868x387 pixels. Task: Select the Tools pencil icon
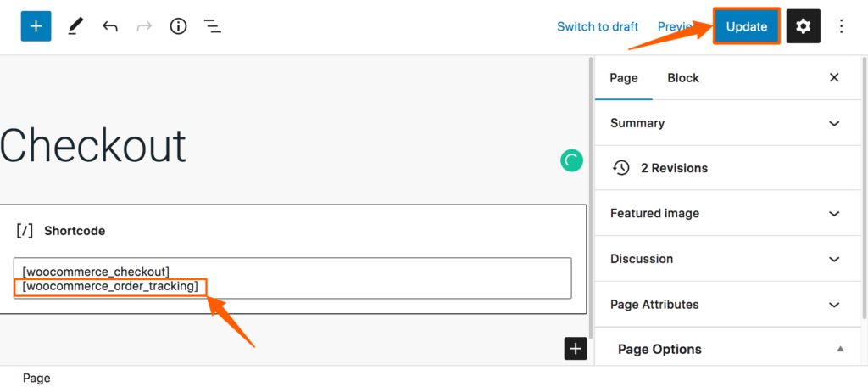pyautogui.click(x=75, y=26)
